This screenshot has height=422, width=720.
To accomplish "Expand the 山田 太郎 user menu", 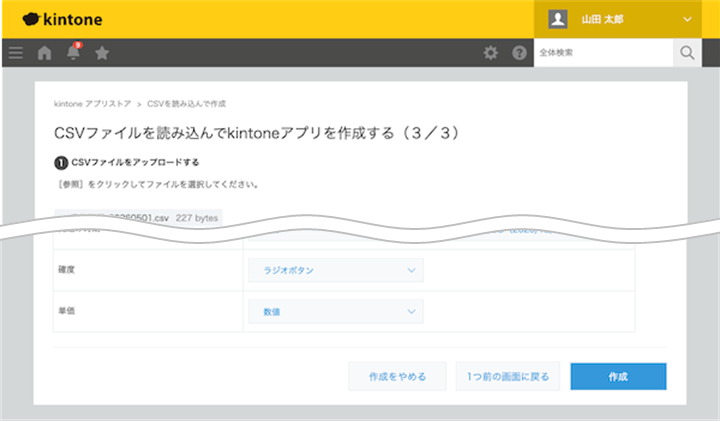I will [x=687, y=19].
